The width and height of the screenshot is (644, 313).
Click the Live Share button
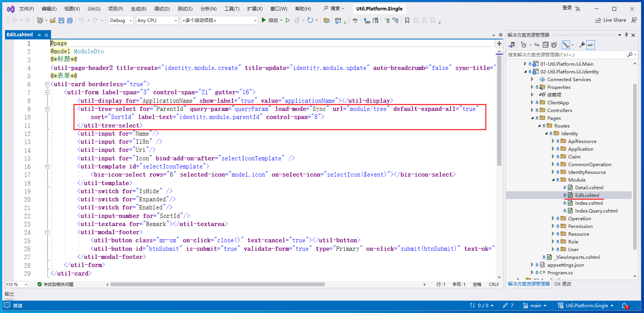pyautogui.click(x=611, y=20)
